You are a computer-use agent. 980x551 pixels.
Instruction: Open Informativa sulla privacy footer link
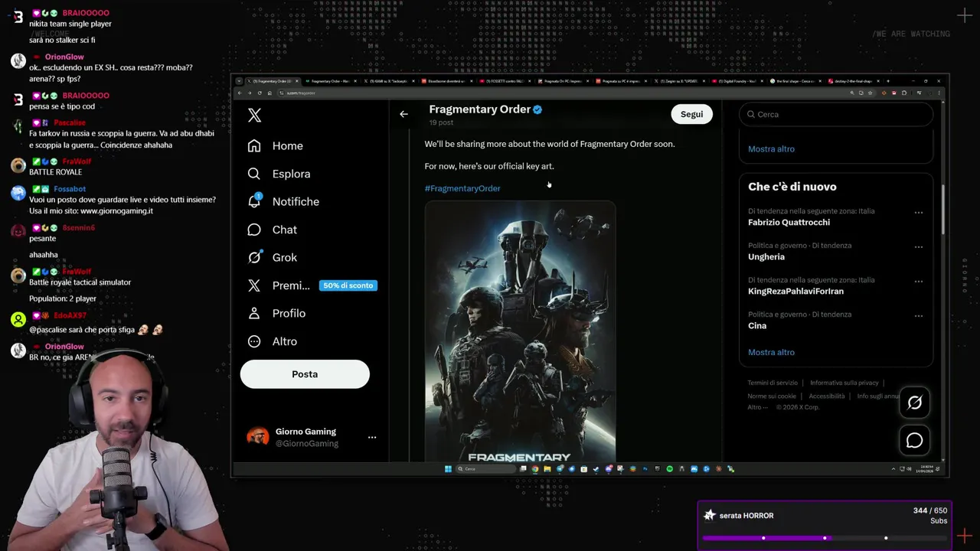point(844,383)
